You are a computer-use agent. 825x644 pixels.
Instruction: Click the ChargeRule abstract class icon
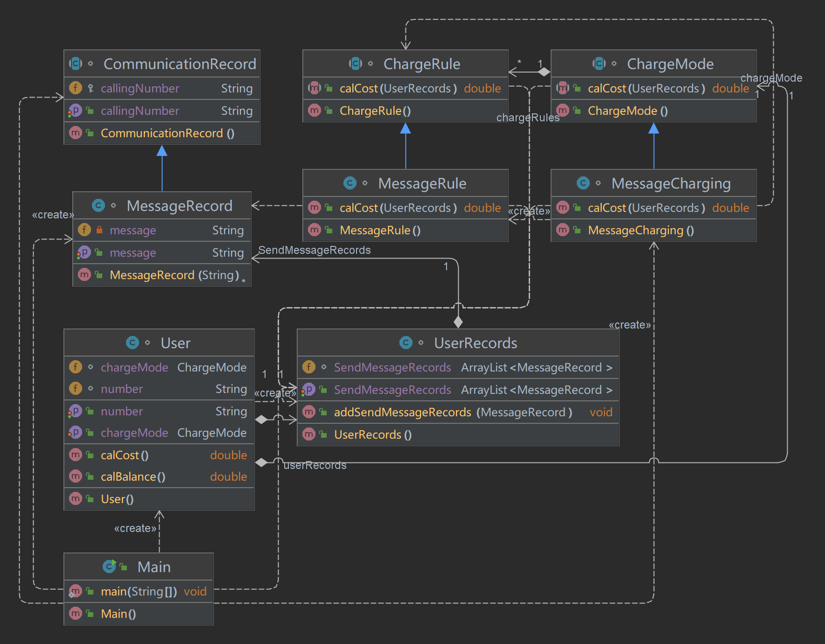point(356,63)
